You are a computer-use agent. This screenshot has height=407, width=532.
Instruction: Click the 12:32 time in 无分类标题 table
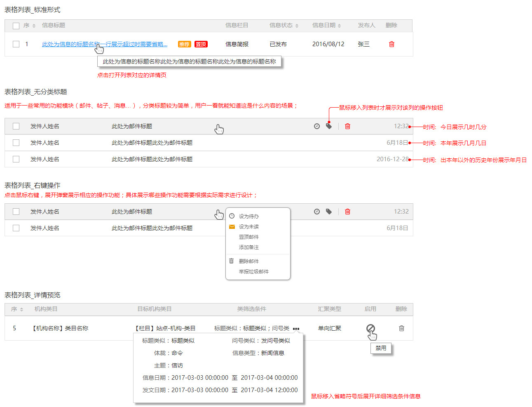coord(401,126)
